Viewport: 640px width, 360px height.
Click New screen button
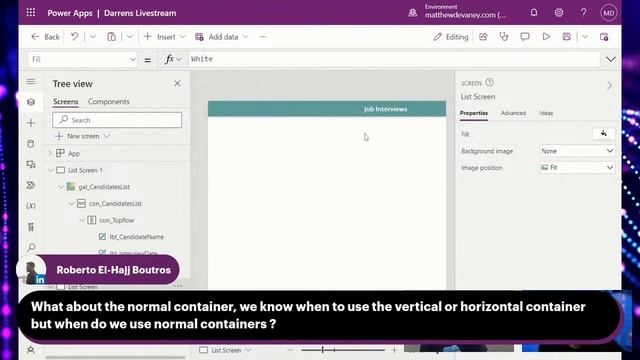click(83, 136)
